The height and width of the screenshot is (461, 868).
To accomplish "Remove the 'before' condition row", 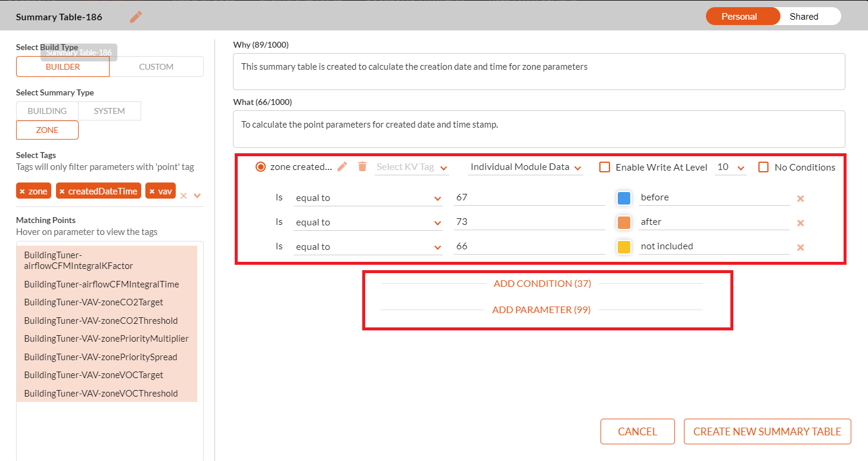I will tap(801, 198).
